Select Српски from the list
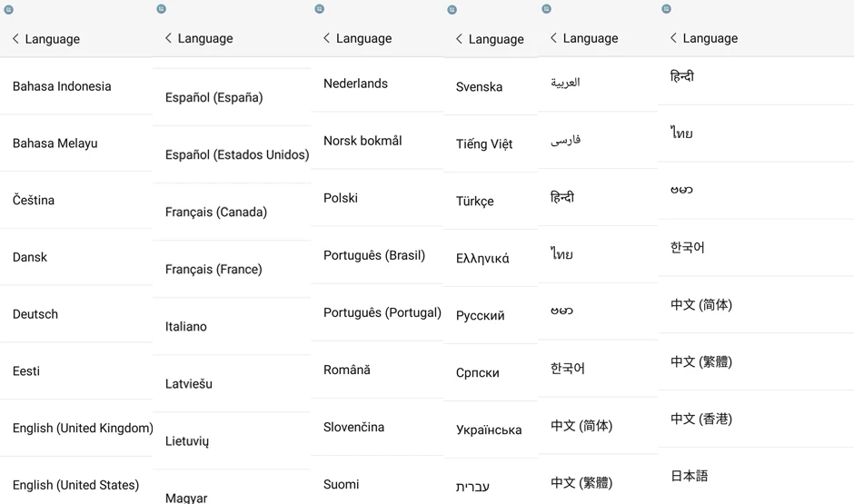Image resolution: width=854 pixels, height=504 pixels. point(491,373)
